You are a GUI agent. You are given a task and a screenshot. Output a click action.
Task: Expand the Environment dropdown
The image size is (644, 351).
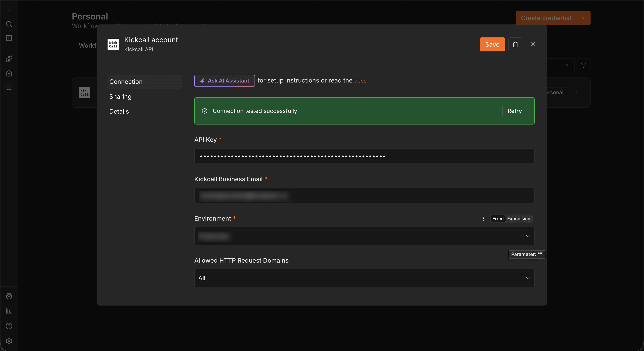click(x=364, y=236)
